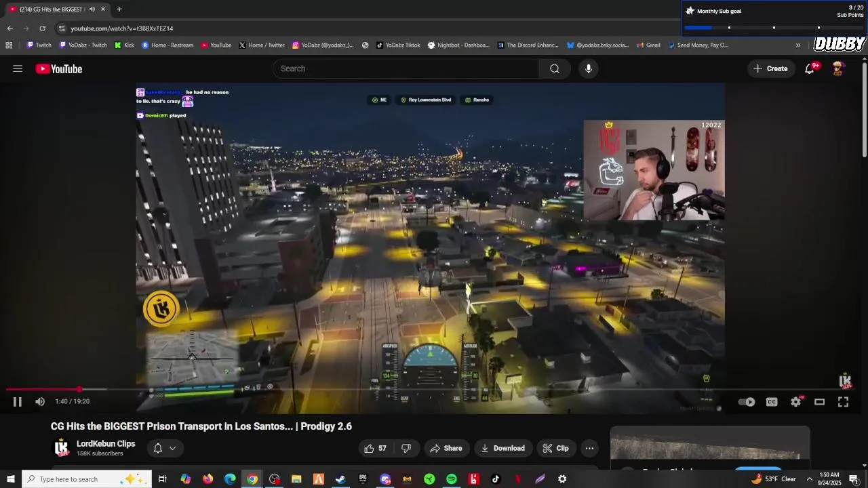Launch Firefox from the taskbar
The width and height of the screenshot is (868, 488).
coord(208,479)
